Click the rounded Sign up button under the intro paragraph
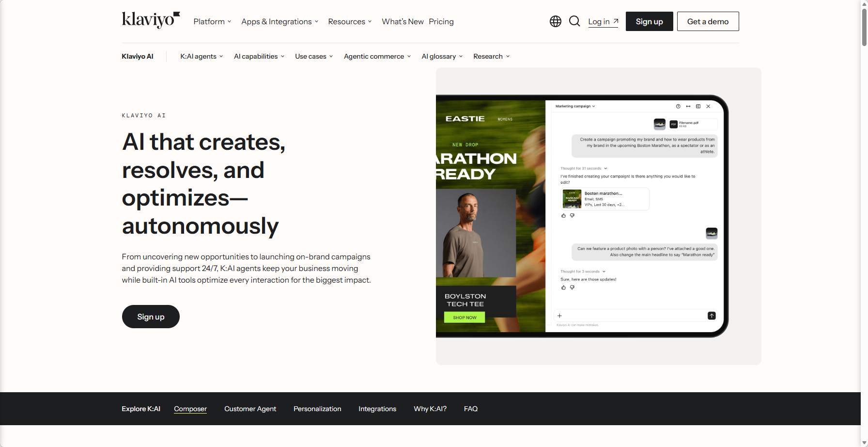The image size is (868, 447). pos(151,317)
